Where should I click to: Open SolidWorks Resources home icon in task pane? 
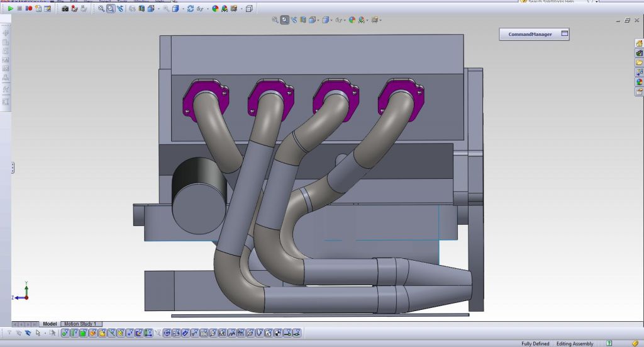tap(639, 43)
